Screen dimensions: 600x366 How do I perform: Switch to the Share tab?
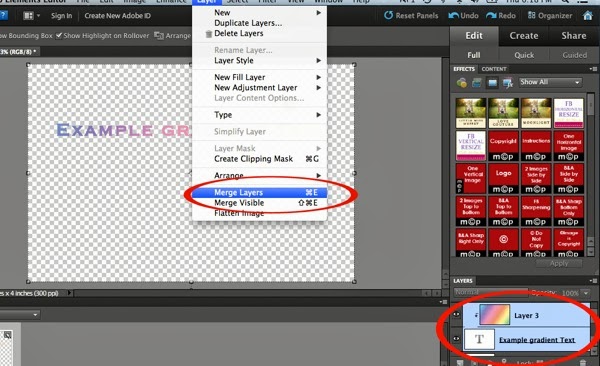[x=574, y=36]
